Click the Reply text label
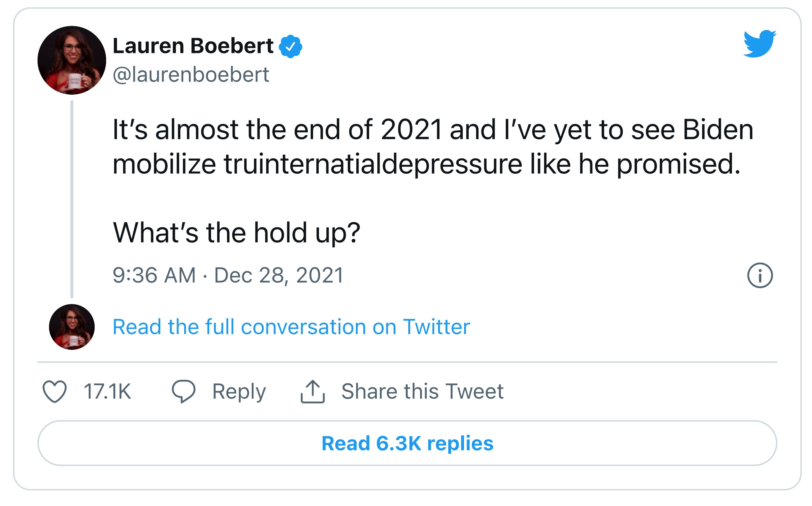Viewport: 812px width, 506px height. (239, 391)
